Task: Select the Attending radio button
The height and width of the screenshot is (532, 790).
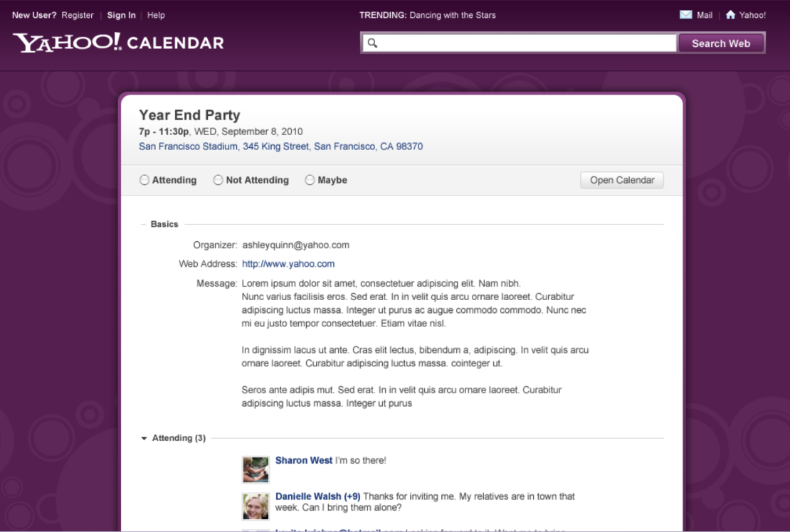Action: pyautogui.click(x=144, y=180)
